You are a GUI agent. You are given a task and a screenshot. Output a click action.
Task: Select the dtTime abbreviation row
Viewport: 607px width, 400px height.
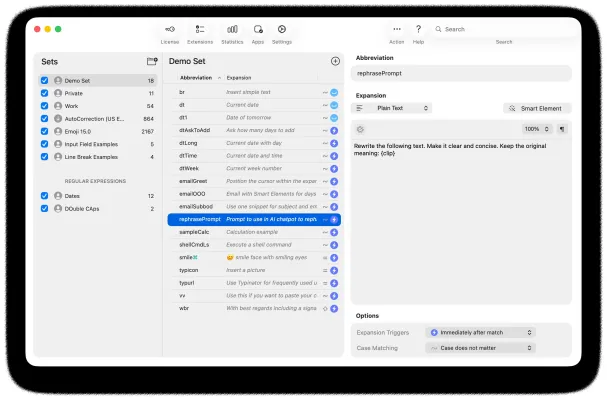click(254, 156)
